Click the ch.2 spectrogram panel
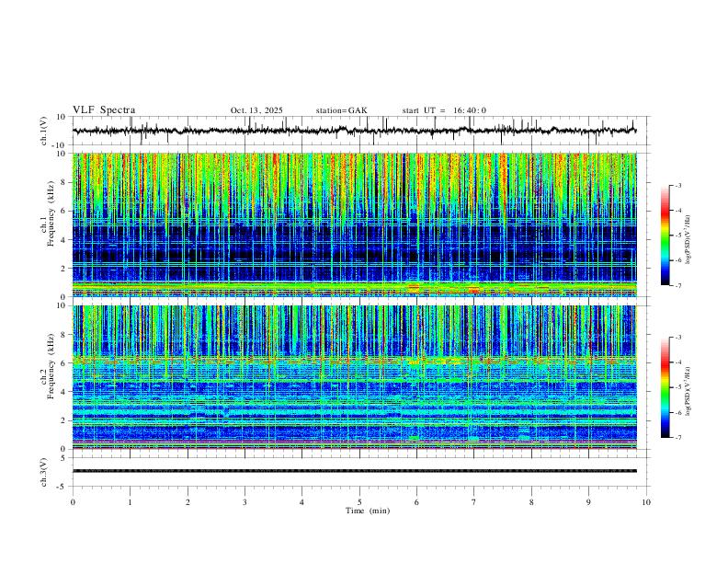Screen dimensions: 728x563 [x=355, y=377]
